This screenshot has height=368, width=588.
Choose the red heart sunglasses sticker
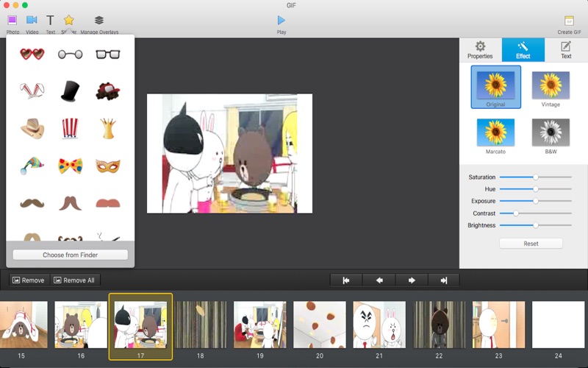pyautogui.click(x=32, y=54)
